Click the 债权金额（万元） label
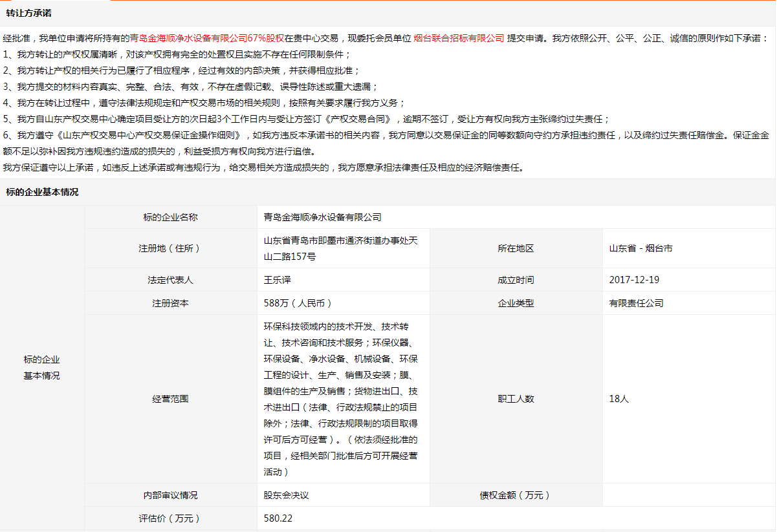 516,495
